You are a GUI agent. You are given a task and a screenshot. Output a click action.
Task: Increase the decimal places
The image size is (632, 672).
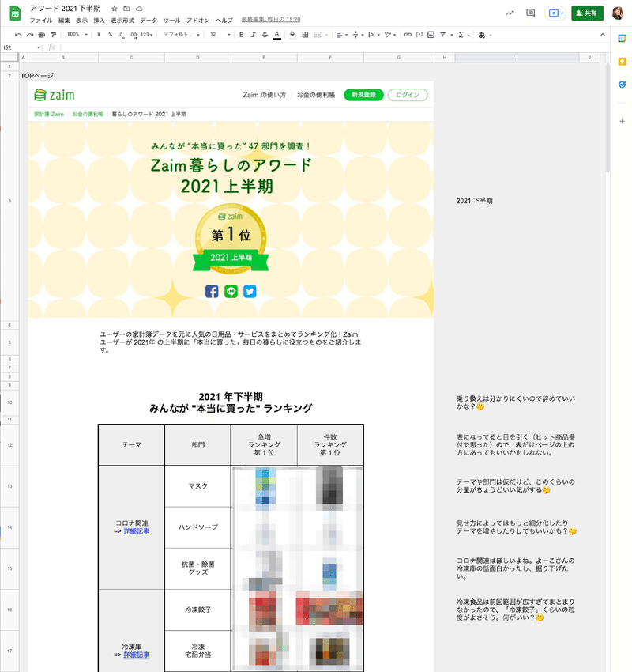(134, 35)
